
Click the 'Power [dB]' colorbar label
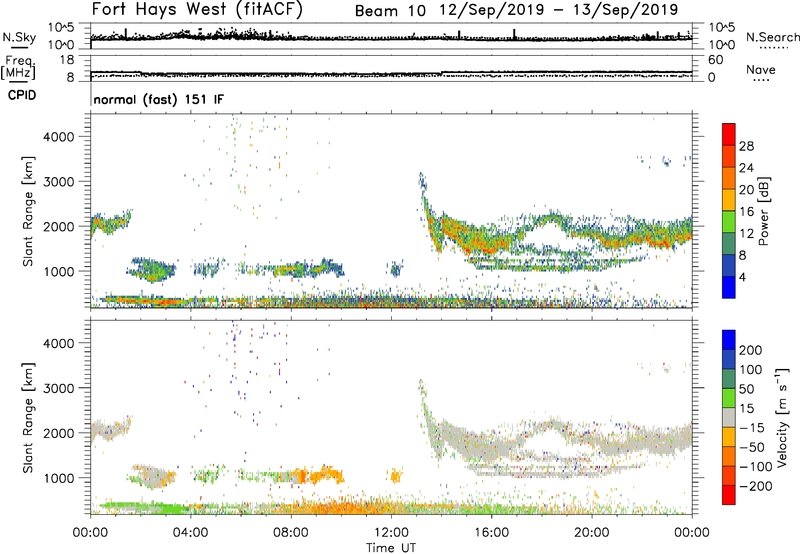[764, 211]
